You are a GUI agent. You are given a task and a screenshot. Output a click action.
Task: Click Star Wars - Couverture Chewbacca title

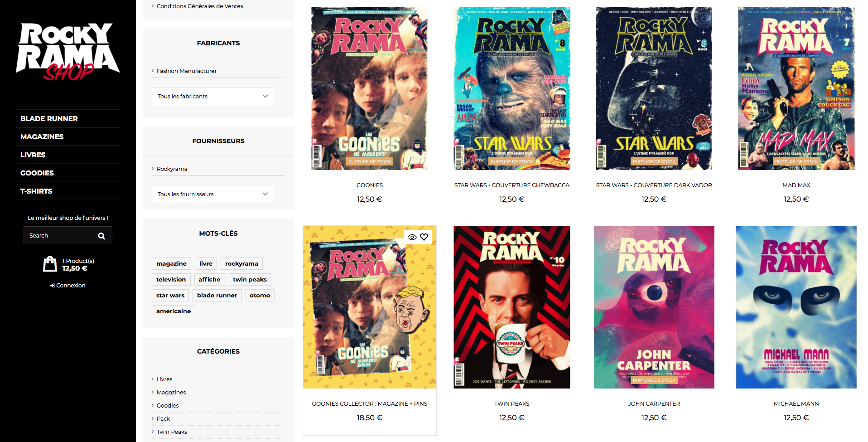coord(512,185)
